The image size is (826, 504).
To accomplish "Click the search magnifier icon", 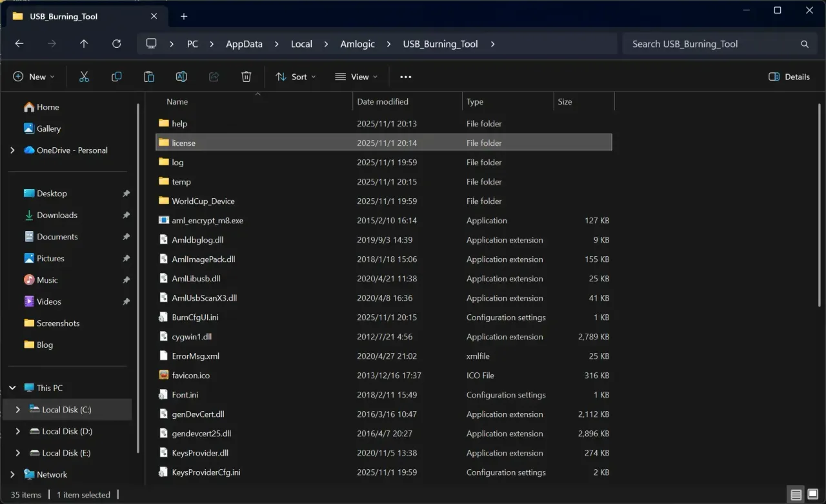I will point(805,44).
